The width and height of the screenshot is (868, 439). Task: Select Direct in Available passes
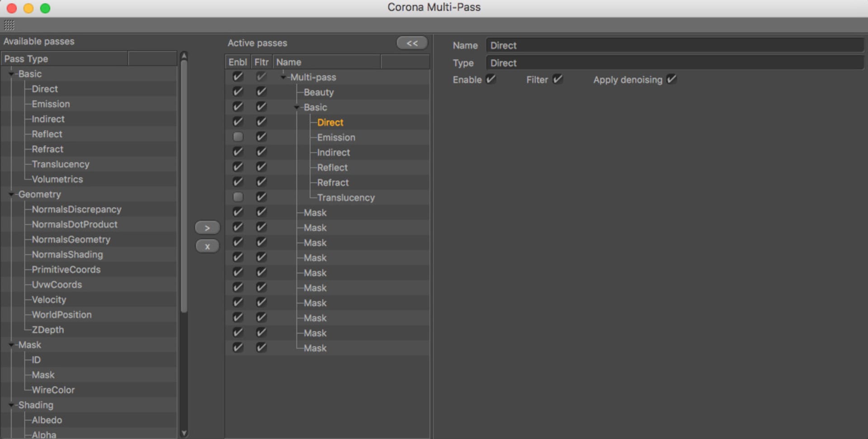(45, 89)
